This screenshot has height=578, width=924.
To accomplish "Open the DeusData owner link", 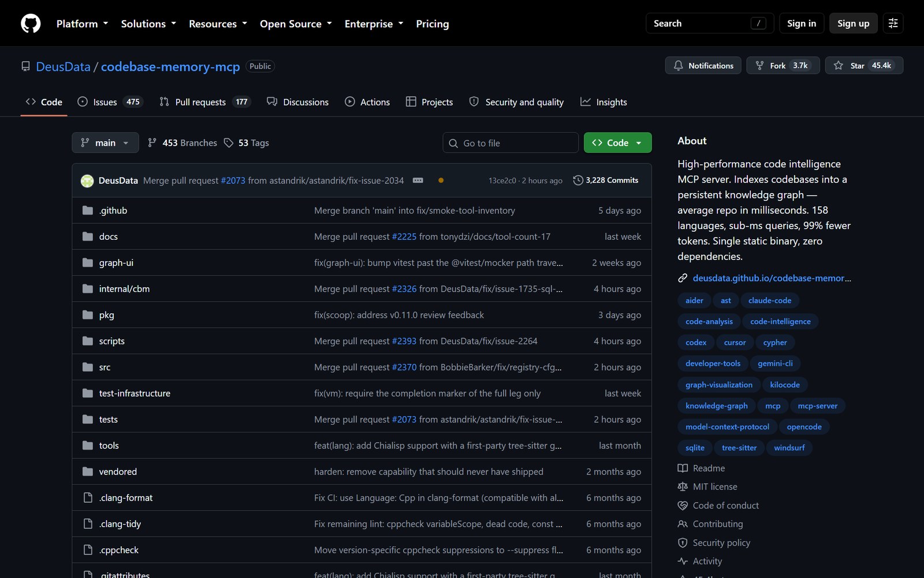I will point(63,66).
